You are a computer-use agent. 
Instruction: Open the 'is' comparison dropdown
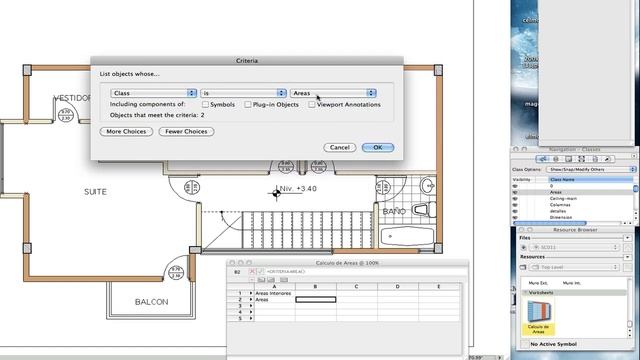[243, 93]
